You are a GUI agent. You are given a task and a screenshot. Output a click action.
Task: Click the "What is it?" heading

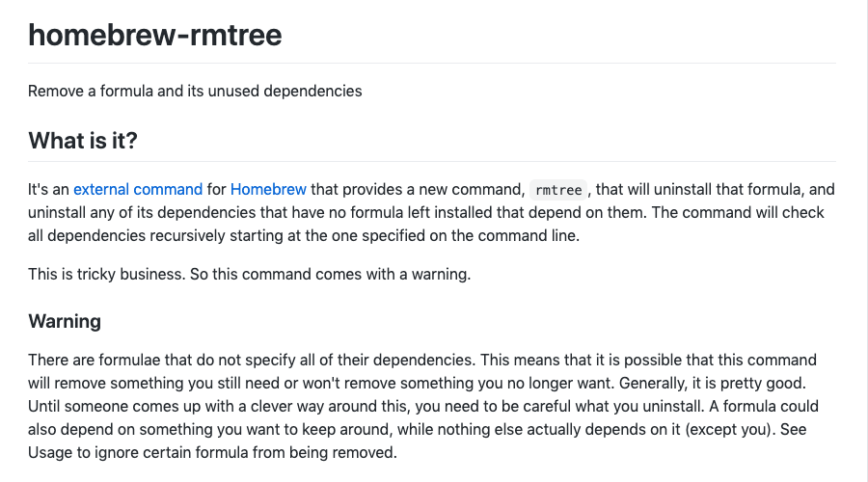click(x=83, y=141)
